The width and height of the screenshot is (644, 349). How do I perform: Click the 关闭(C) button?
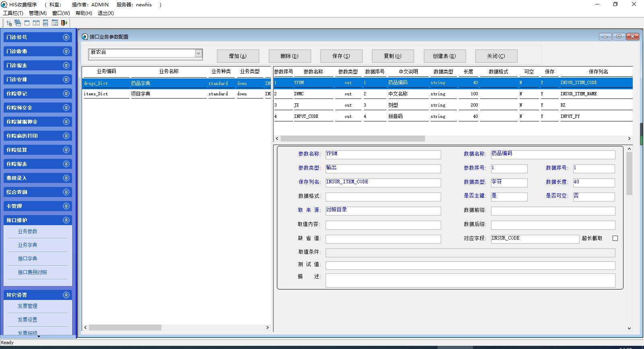[x=496, y=56]
